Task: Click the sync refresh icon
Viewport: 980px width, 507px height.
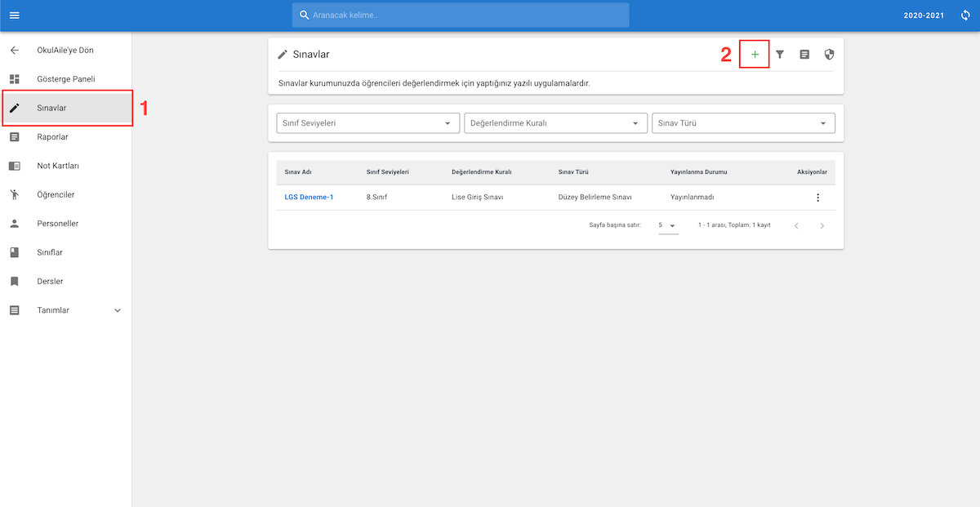Action: 965,16
